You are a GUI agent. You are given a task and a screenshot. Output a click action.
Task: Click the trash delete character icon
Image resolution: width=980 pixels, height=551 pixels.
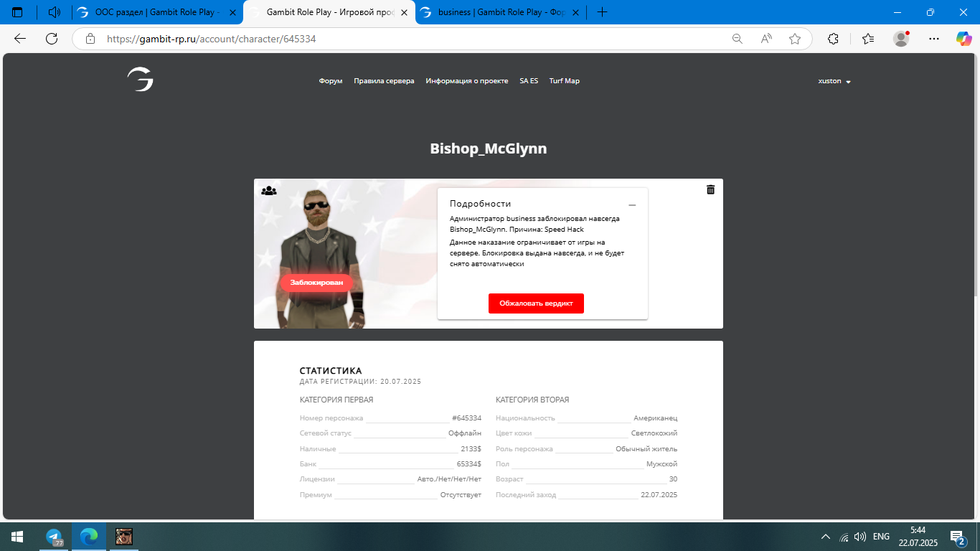[x=710, y=189]
